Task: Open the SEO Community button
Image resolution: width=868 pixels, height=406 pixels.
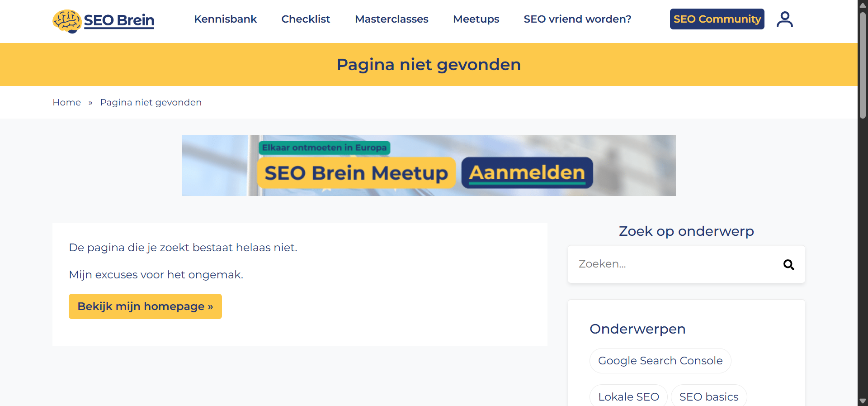Action: (x=717, y=19)
